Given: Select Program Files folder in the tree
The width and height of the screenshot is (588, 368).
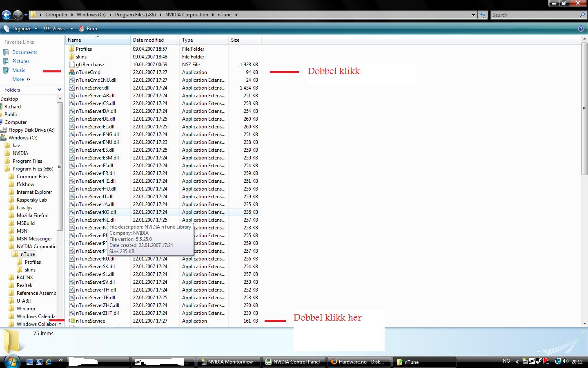Looking at the screenshot, I should click(x=27, y=161).
